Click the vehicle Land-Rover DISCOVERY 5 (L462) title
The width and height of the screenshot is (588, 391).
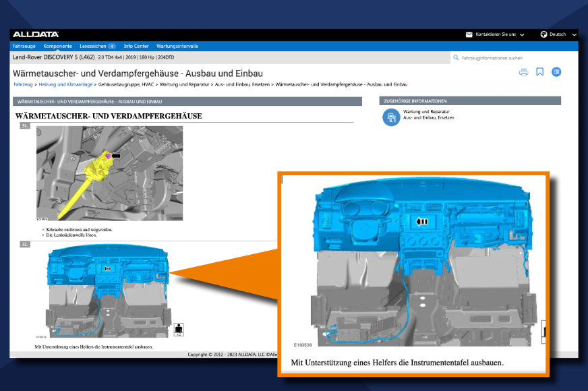(54, 57)
